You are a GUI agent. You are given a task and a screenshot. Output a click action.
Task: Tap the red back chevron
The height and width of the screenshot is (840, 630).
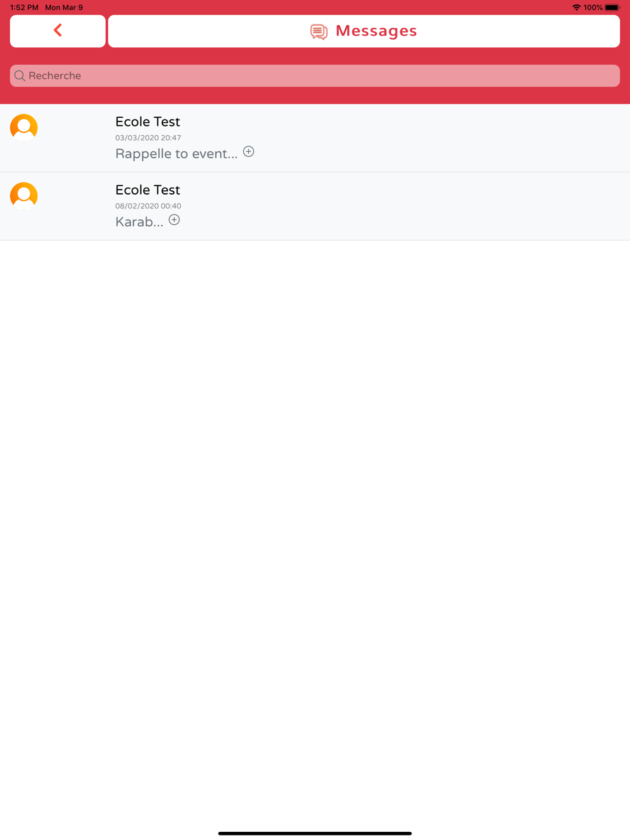[x=57, y=30]
